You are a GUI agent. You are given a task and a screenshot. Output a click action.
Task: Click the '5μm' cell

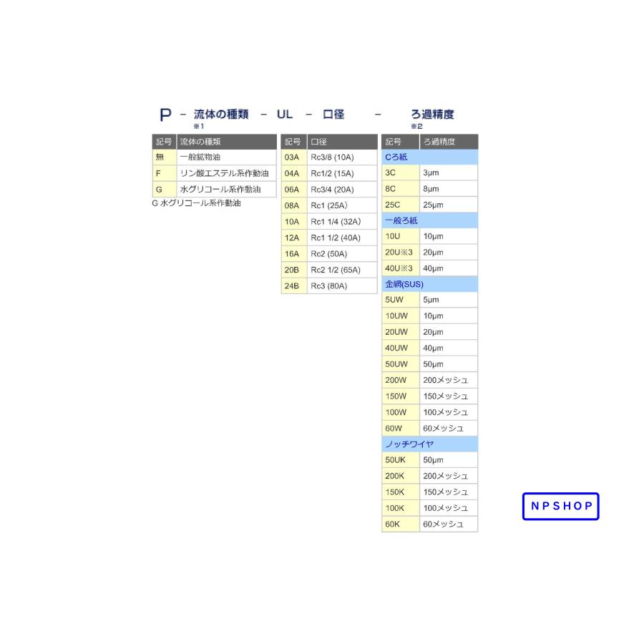[x=449, y=300]
